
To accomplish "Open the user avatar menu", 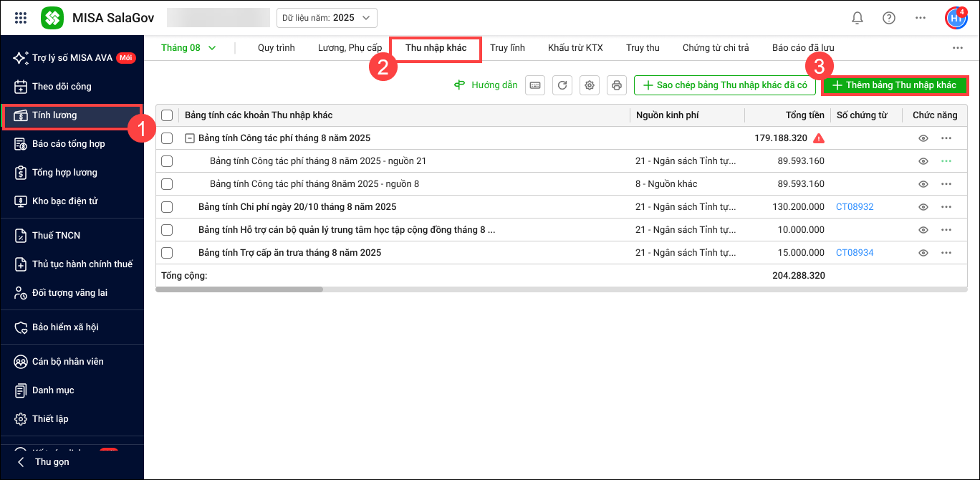I will (955, 18).
